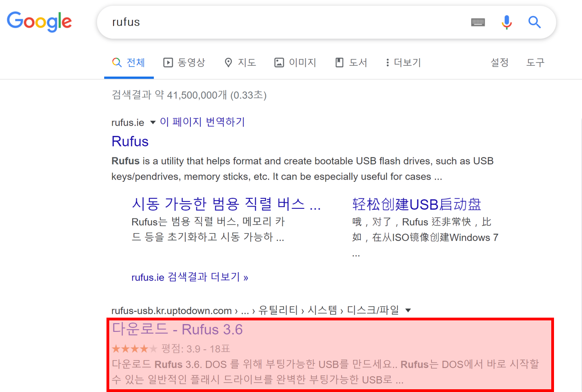Start voice search with microphone icon
Image resolution: width=582 pixels, height=392 pixels.
click(x=506, y=22)
